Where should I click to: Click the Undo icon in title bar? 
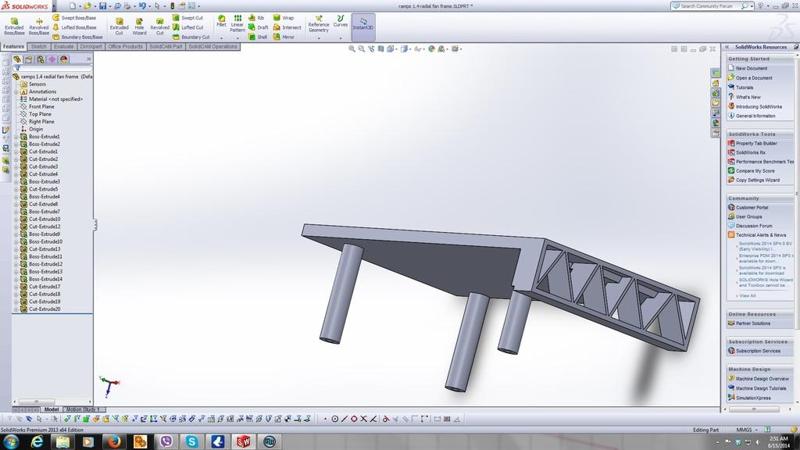(x=142, y=6)
